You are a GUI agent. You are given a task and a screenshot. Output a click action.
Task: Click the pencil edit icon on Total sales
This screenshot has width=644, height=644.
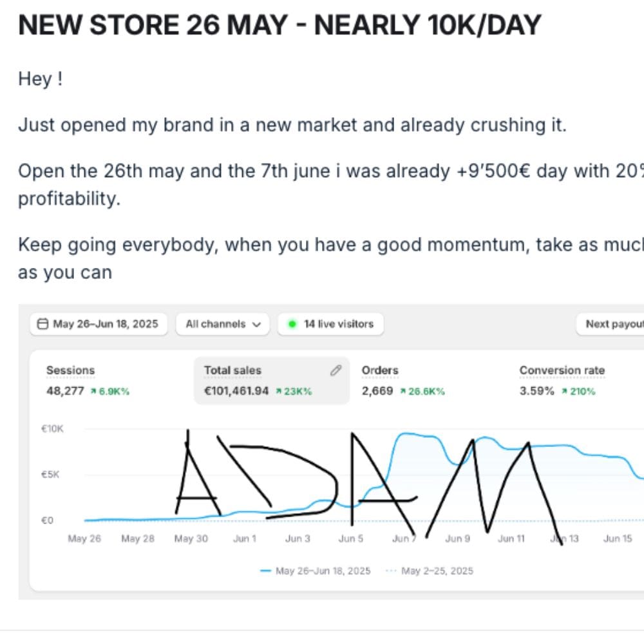(x=336, y=370)
